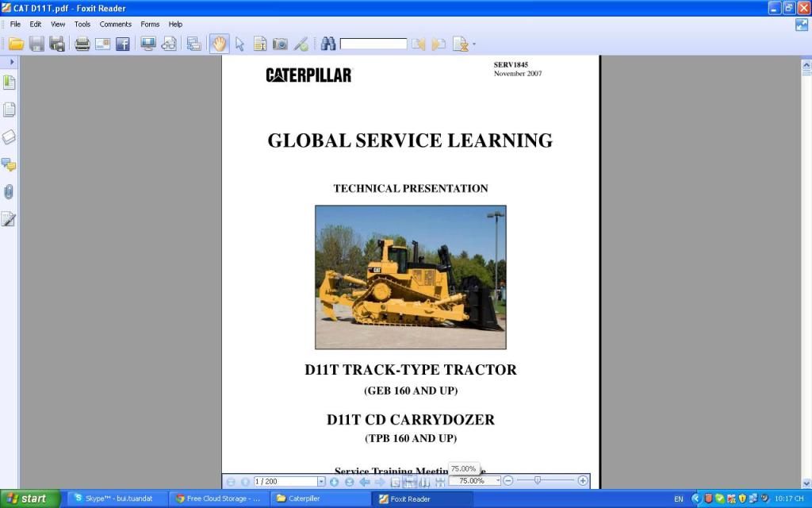The image size is (812, 508).
Task: Click the Find text search box
Action: pyautogui.click(x=373, y=44)
